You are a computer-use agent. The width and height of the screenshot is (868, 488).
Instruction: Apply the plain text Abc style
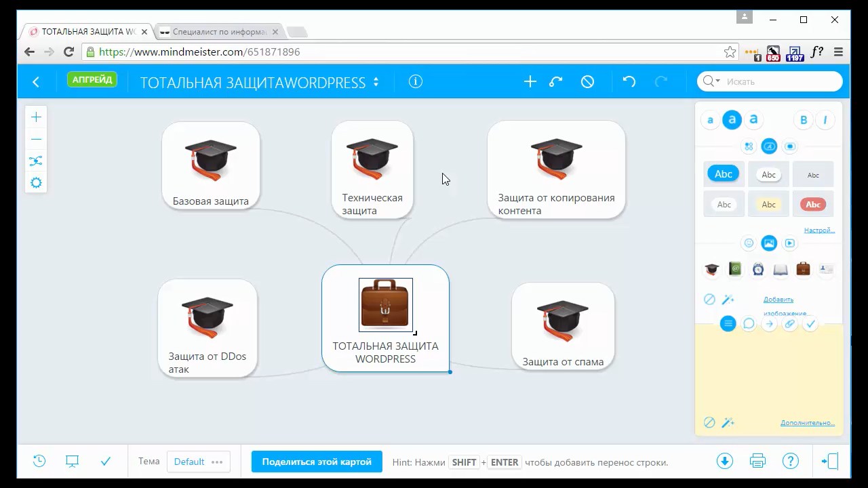click(x=813, y=174)
